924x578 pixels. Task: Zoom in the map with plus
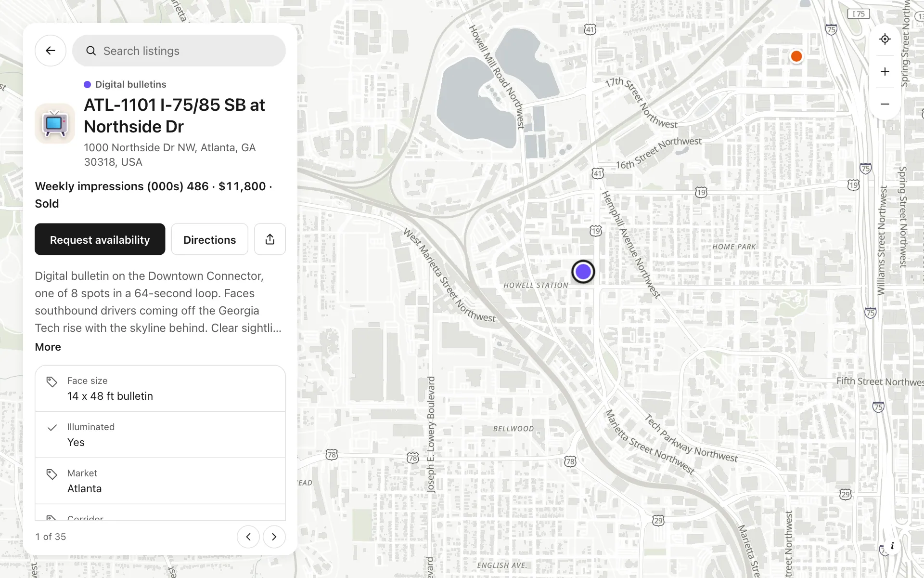click(885, 72)
